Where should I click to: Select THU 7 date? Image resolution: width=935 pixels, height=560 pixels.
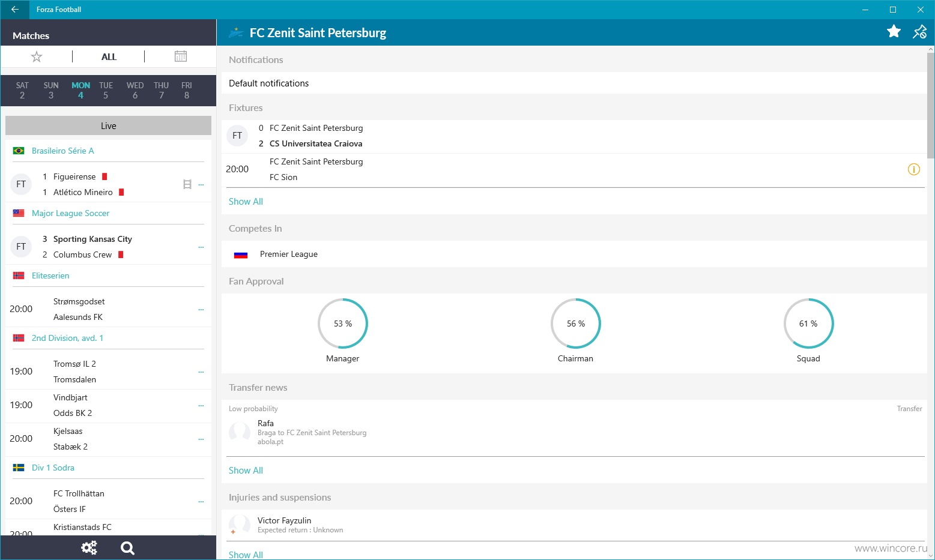(x=162, y=91)
